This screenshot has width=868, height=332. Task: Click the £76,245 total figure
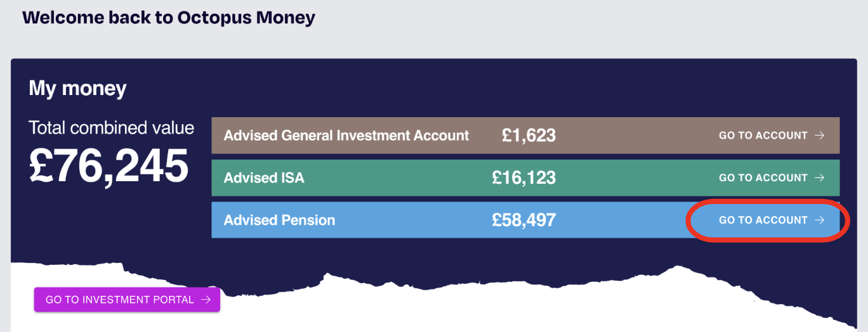click(109, 166)
